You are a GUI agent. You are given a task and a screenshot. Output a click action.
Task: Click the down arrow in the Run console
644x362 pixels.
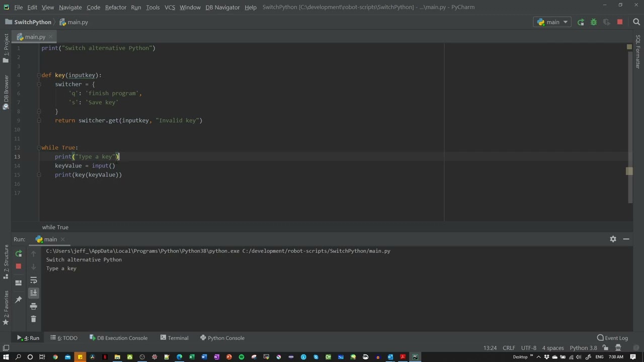coord(34,267)
